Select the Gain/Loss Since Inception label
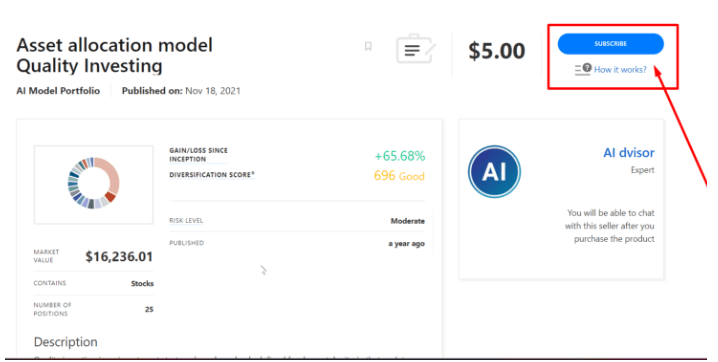Image resolution: width=718 pixels, height=362 pixels. coord(198,155)
